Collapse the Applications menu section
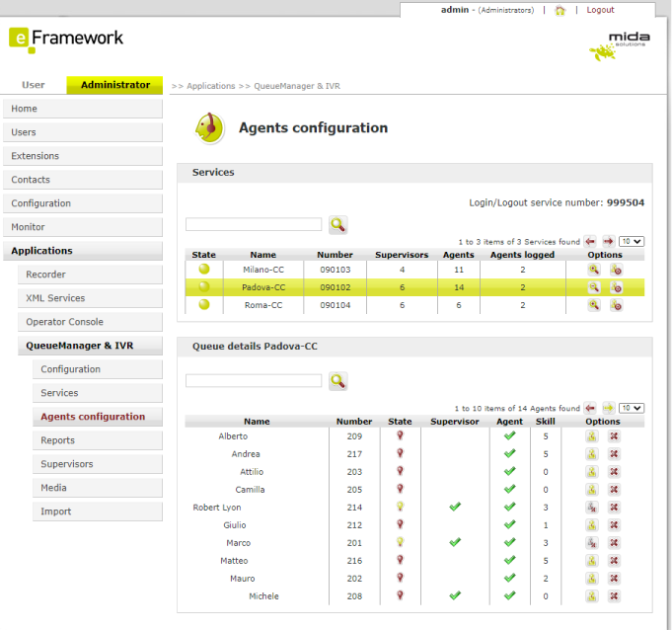The height and width of the screenshot is (630, 672). (83, 251)
